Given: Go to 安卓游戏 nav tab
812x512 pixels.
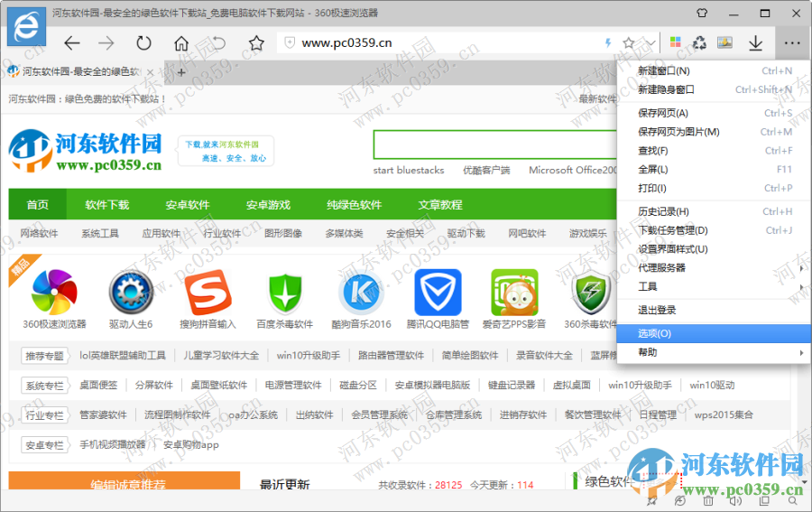Looking at the screenshot, I should pyautogui.click(x=268, y=205).
